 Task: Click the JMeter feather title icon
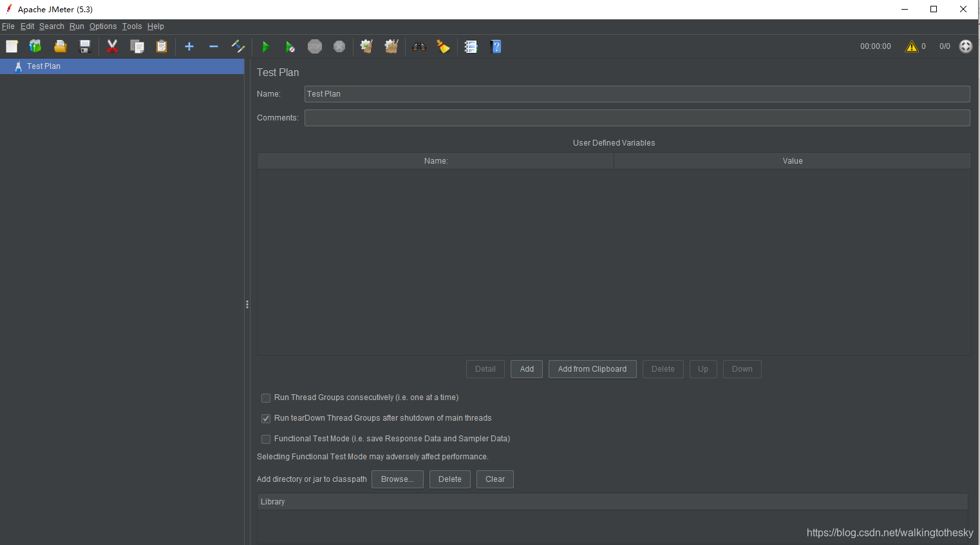coord(9,9)
